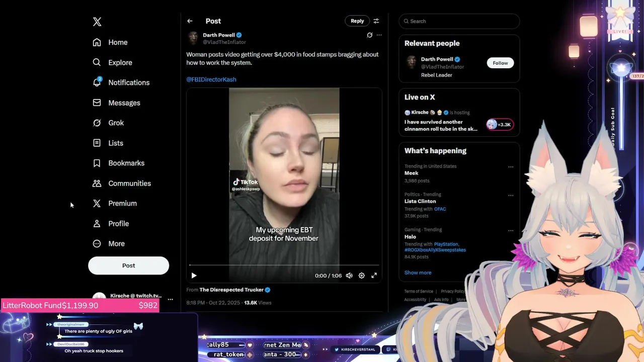Click Show more under What's happening
Viewport: 644px width, 362px height.
(418, 273)
